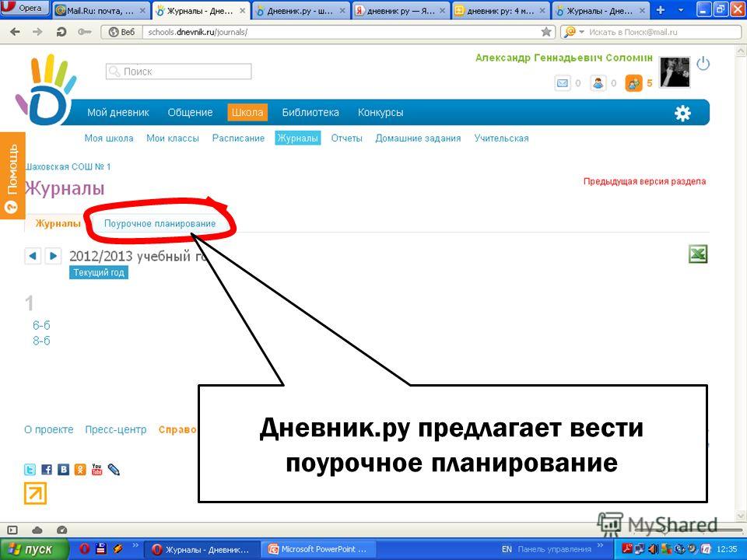Open the Dnevnik hand logo
Image resolution: width=747 pixels, height=560 pixels.
pyautogui.click(x=45, y=90)
